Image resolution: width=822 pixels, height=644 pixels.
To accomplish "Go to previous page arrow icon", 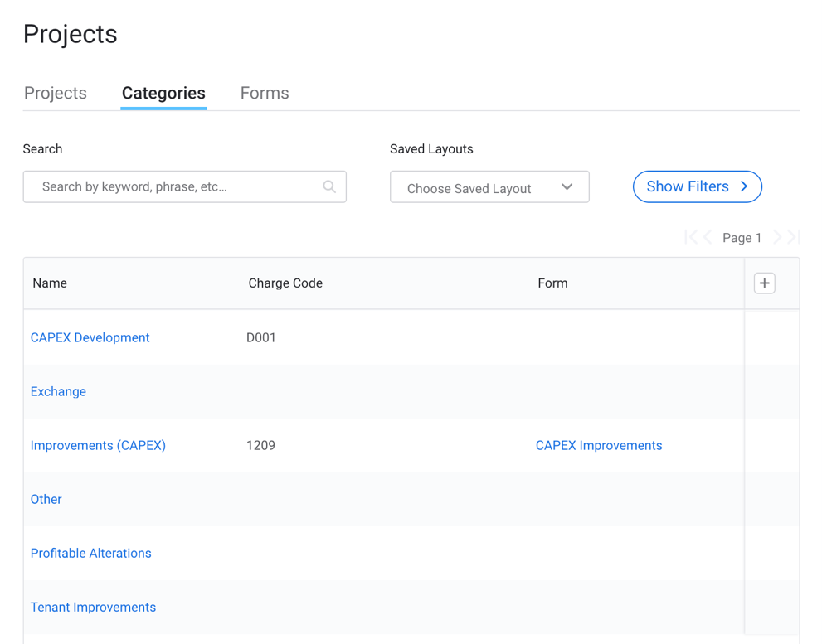I will point(708,238).
